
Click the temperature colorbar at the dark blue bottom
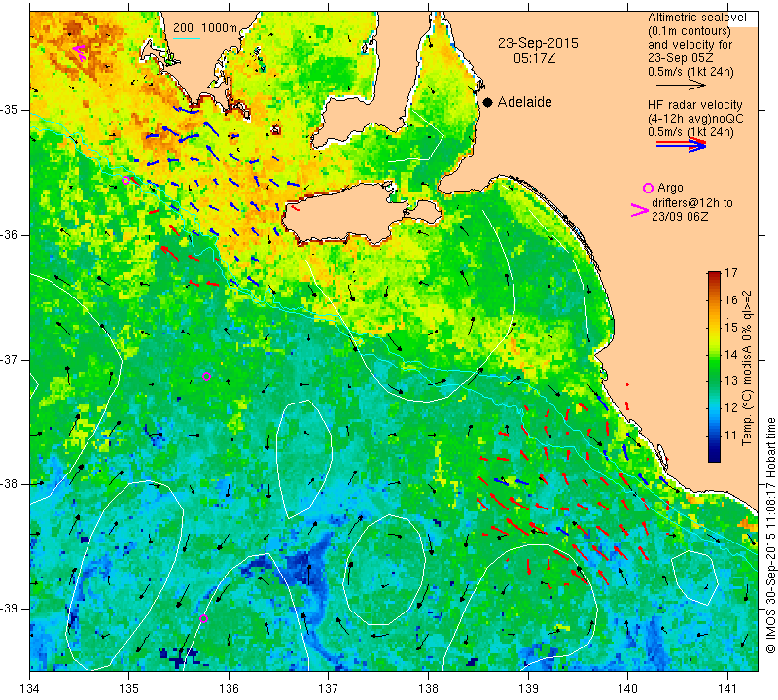click(x=714, y=458)
